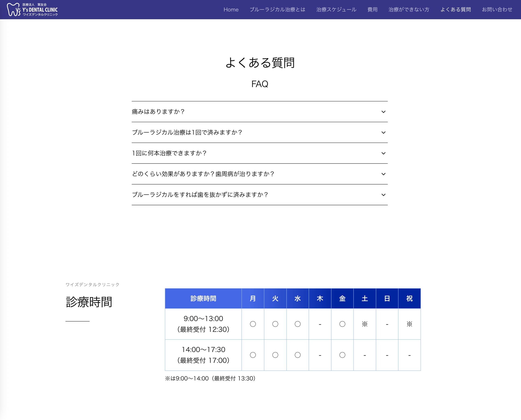Click chevron beside 歯を抜かずに済みますか？
Image resolution: width=521 pixels, height=420 pixels.
(383, 195)
